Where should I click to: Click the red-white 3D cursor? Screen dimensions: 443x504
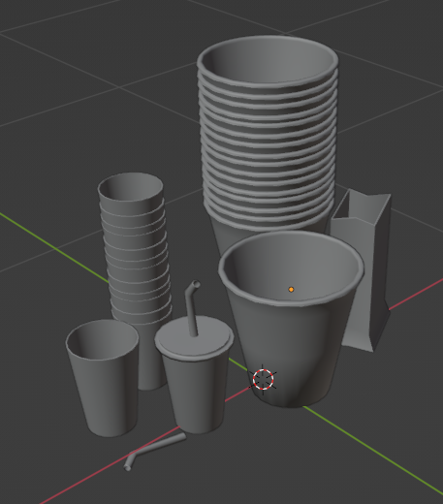[263, 379]
